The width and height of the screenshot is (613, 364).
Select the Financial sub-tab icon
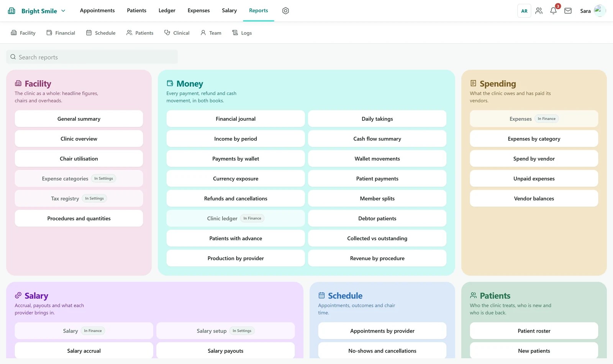(49, 33)
